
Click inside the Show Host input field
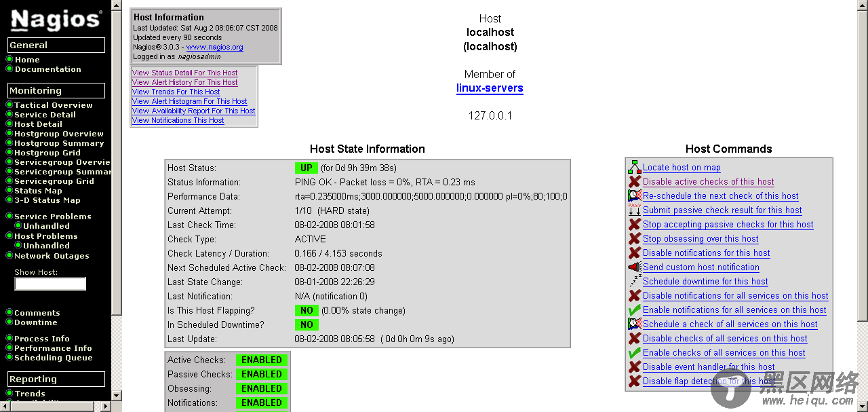50,284
